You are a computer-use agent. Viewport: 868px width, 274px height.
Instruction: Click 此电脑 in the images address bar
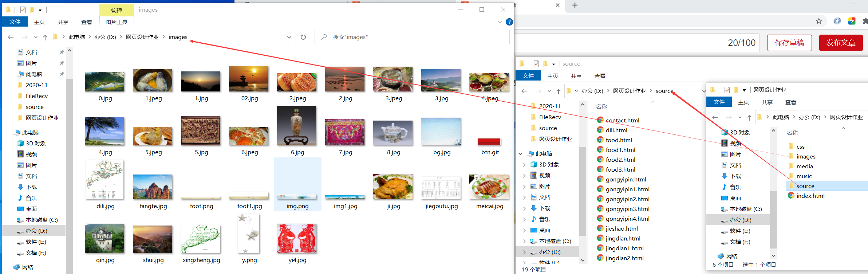(76, 37)
